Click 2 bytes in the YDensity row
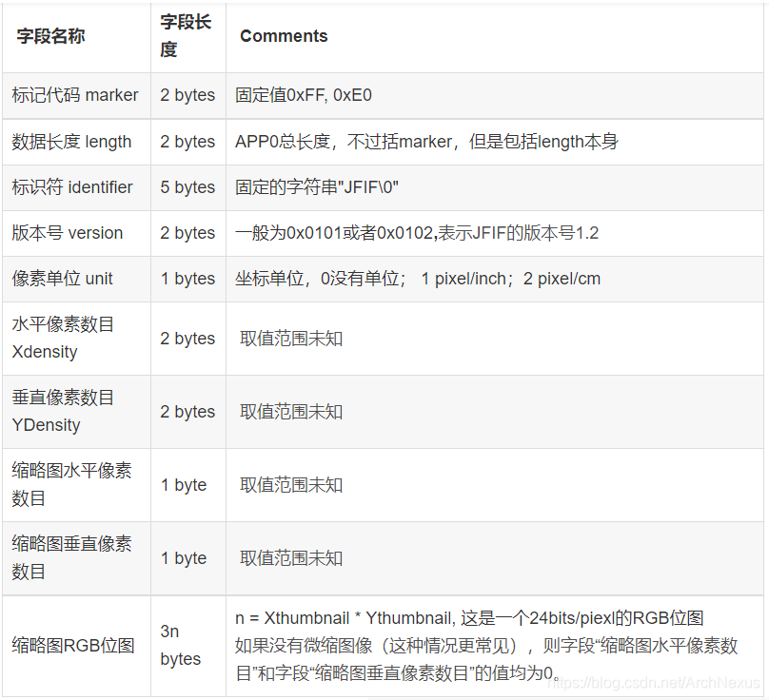Viewport: 769px width, 700px height. pos(187,412)
